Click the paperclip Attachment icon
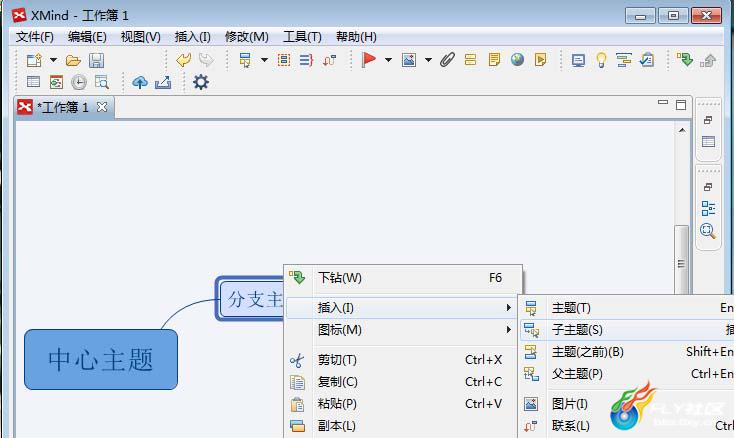The height and width of the screenshot is (438, 734). click(x=448, y=59)
